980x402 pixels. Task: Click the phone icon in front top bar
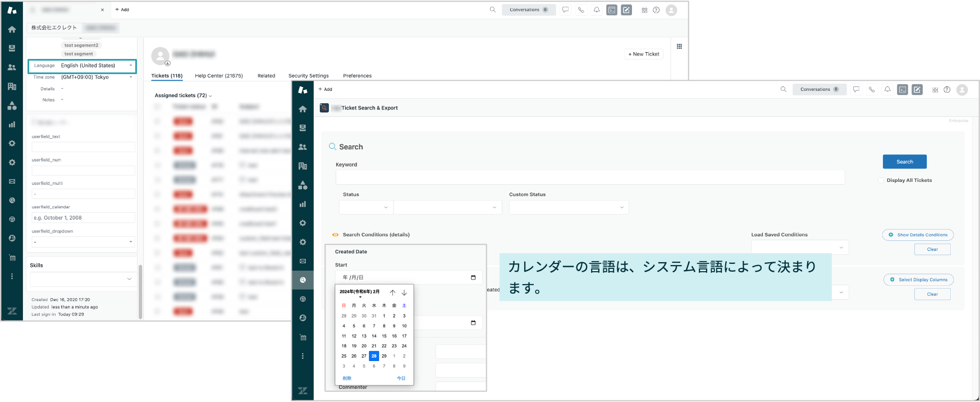point(872,89)
